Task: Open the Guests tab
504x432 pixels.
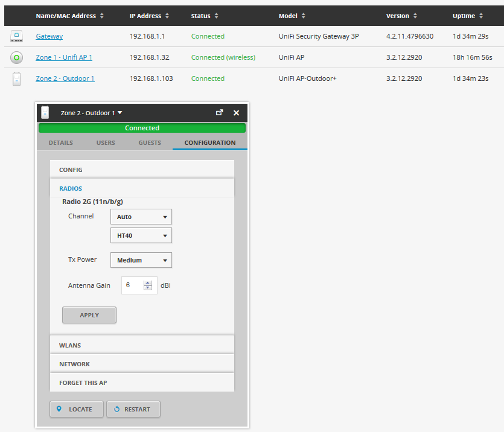Action: pos(150,143)
